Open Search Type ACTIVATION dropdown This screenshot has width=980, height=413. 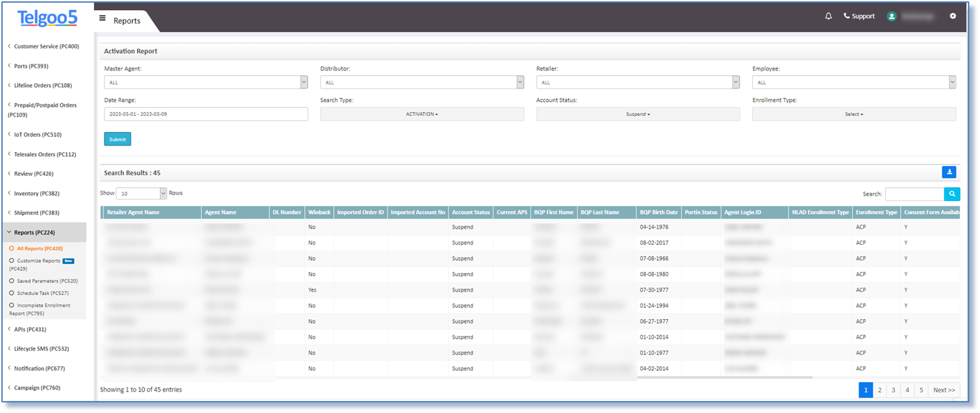click(422, 114)
